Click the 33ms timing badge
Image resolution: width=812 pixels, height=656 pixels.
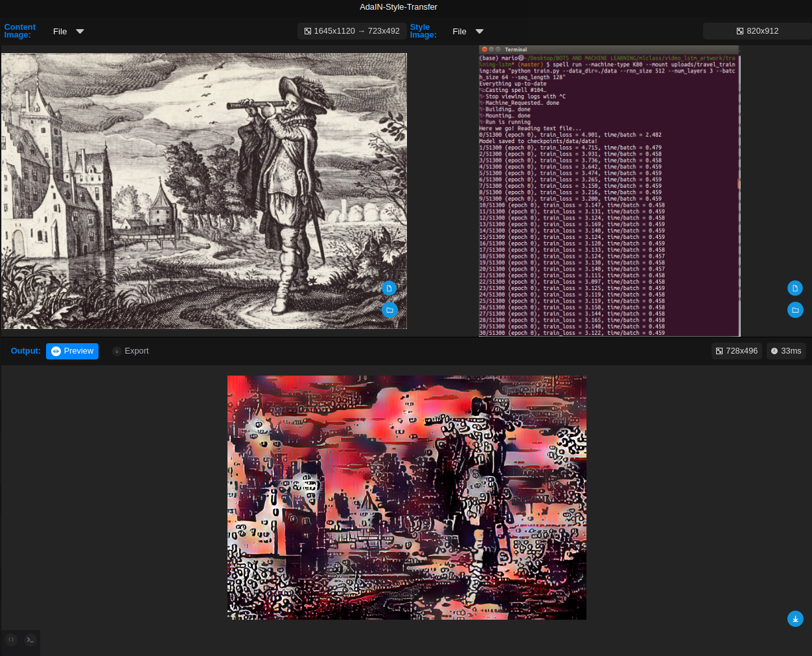[x=786, y=351]
